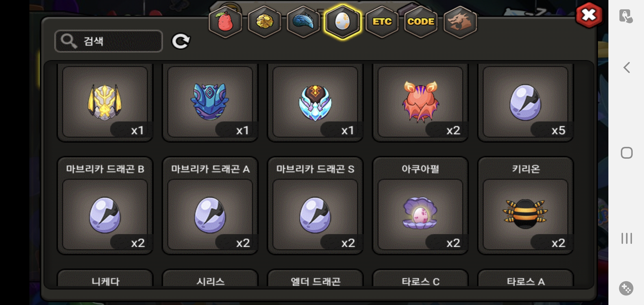The image size is (644, 305).
Task: Select the golden armored egg
Action: (x=105, y=102)
